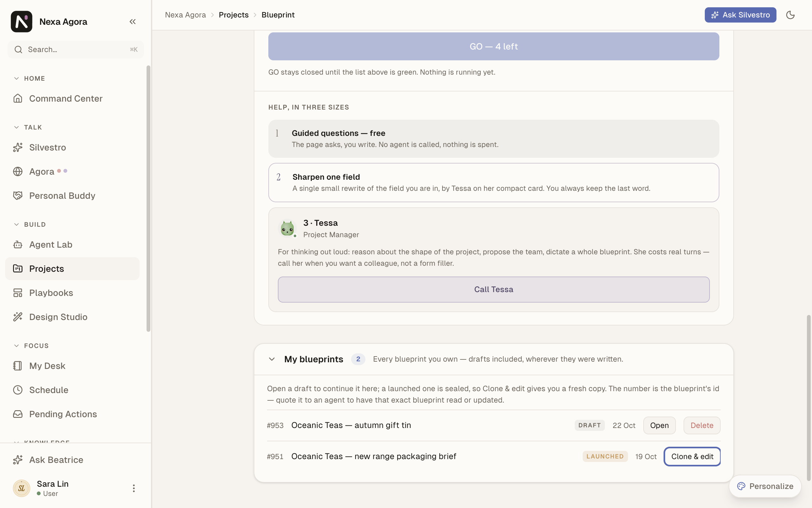This screenshot has height=508, width=812.
Task: Collapse the sidebar with double-chevron icon
Action: point(133,22)
